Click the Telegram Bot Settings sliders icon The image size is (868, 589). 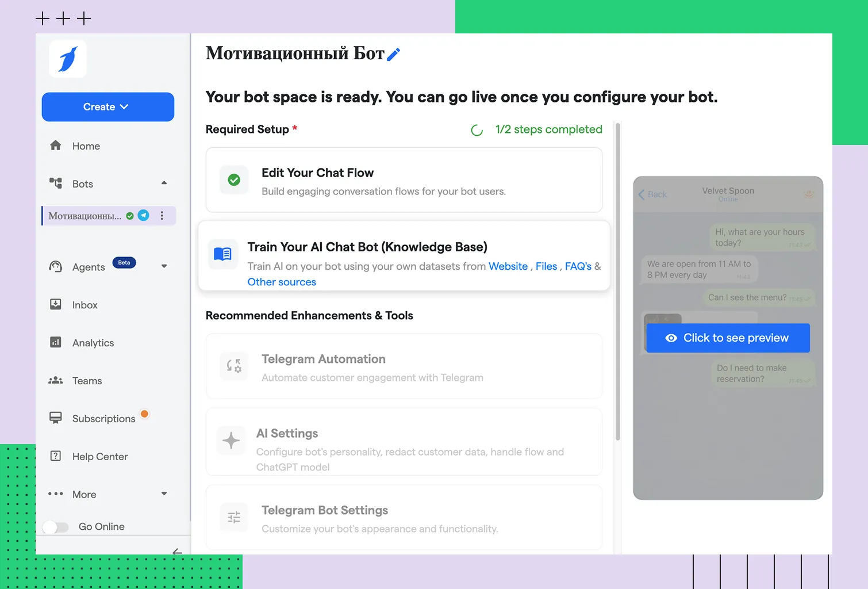(234, 517)
